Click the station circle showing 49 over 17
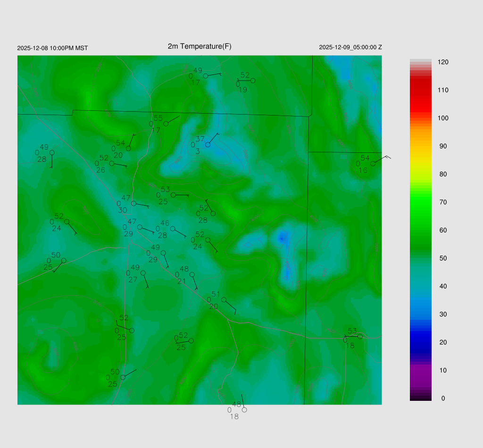483x448 pixels. pos(206,76)
